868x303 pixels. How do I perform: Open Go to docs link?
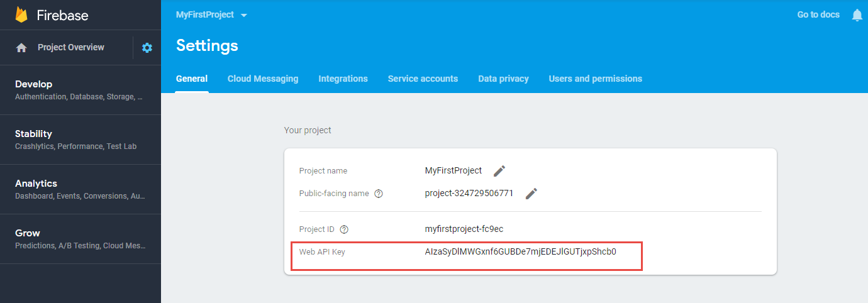click(x=818, y=14)
